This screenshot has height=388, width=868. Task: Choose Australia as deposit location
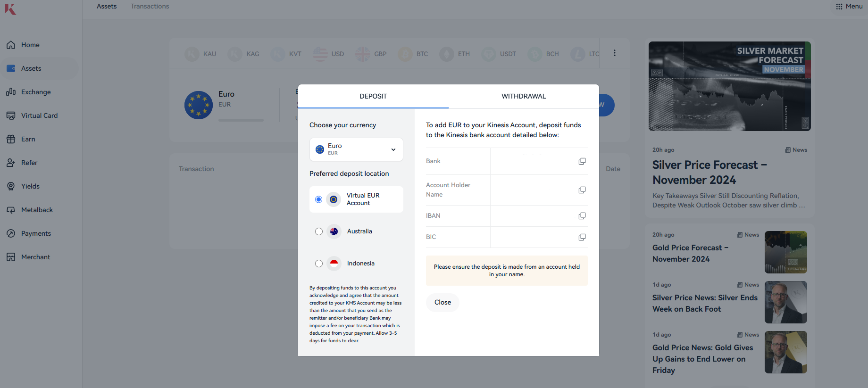pyautogui.click(x=319, y=231)
